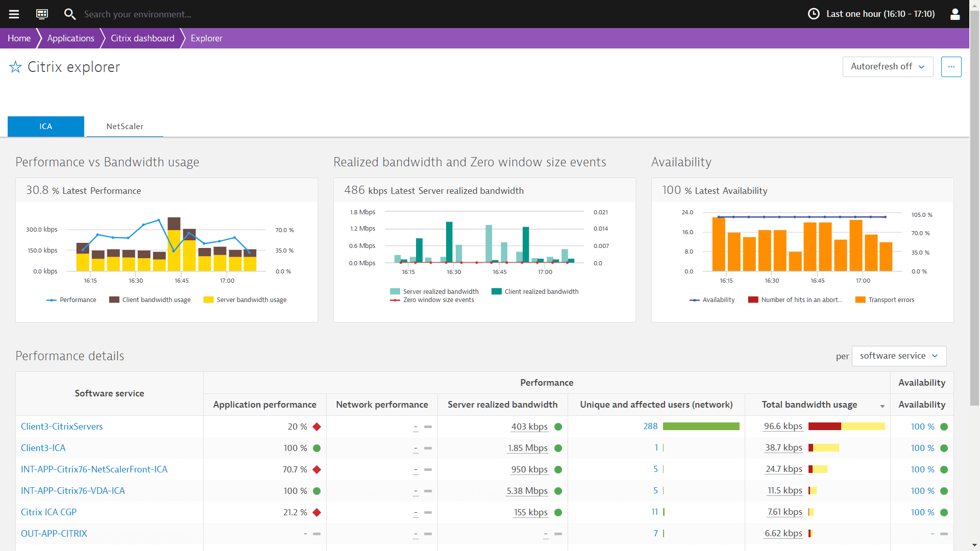This screenshot has width=980, height=551.
Task: Open the hamburger navigation menu
Action: 14,14
